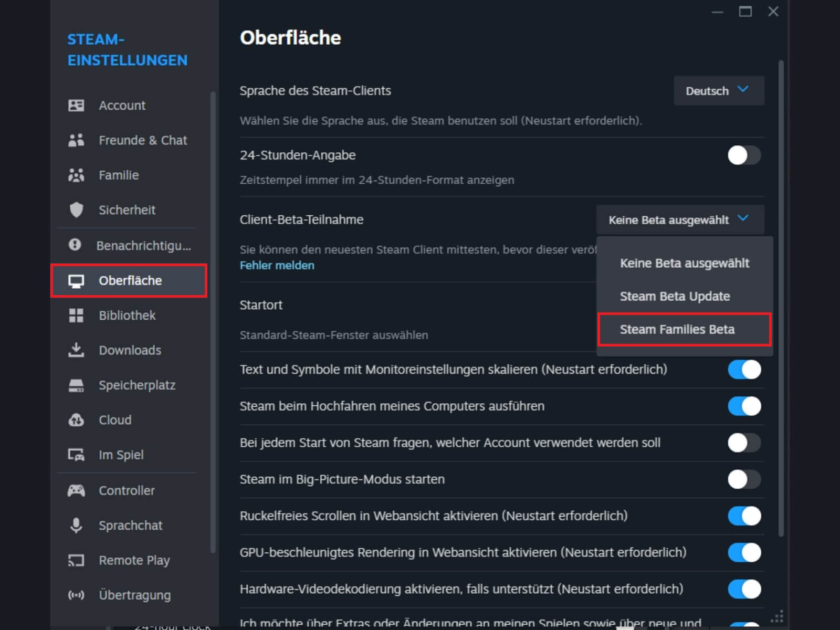This screenshot has height=630, width=840.
Task: Go to Familie settings
Action: (x=129, y=175)
